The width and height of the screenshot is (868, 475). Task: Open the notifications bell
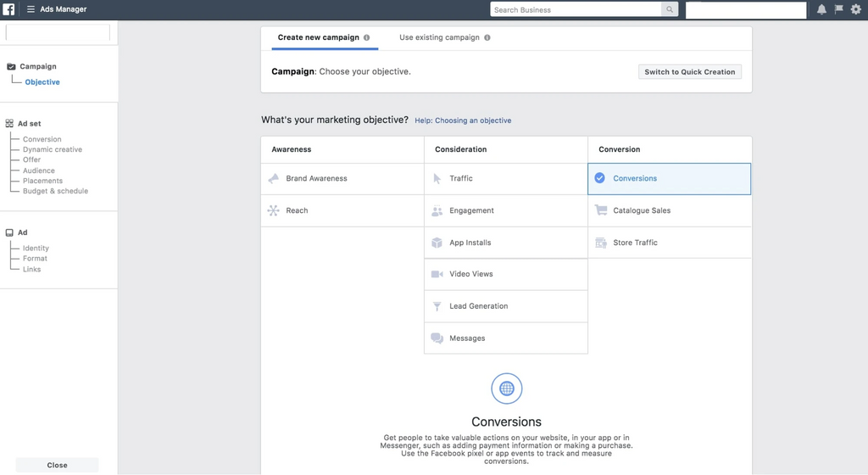pos(821,9)
